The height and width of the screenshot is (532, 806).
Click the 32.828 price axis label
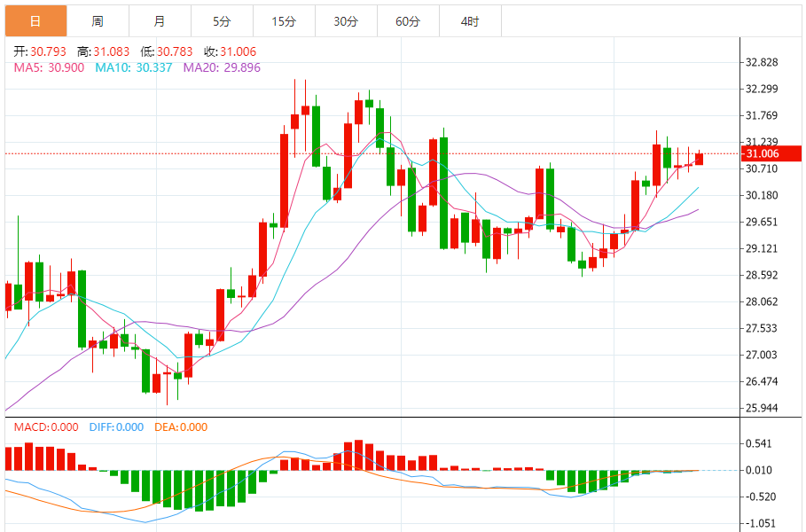(x=762, y=62)
